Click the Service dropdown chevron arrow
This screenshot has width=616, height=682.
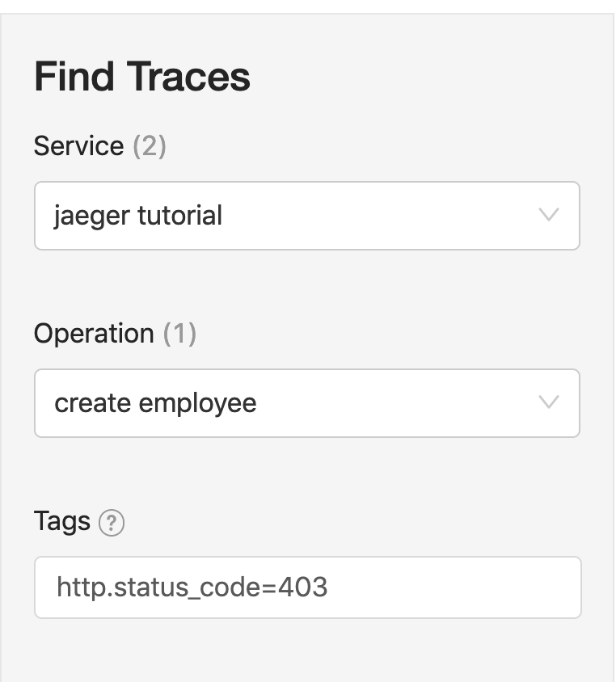549,215
